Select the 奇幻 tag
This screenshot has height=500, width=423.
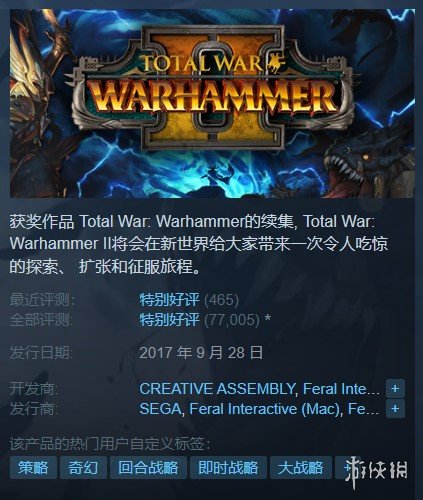[83, 468]
